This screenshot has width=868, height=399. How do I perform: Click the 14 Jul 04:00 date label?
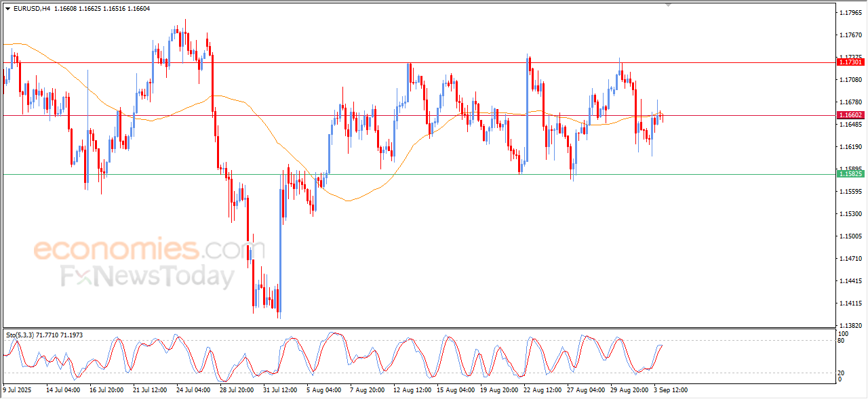click(63, 390)
